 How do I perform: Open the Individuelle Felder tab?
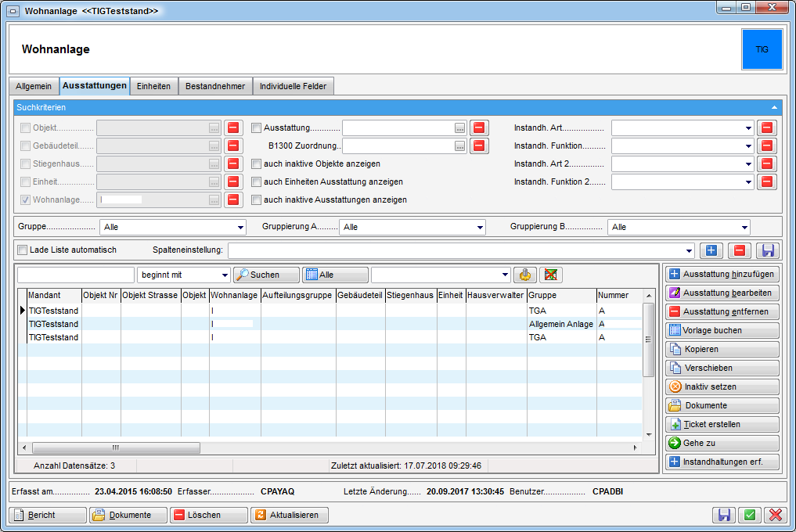pos(293,86)
